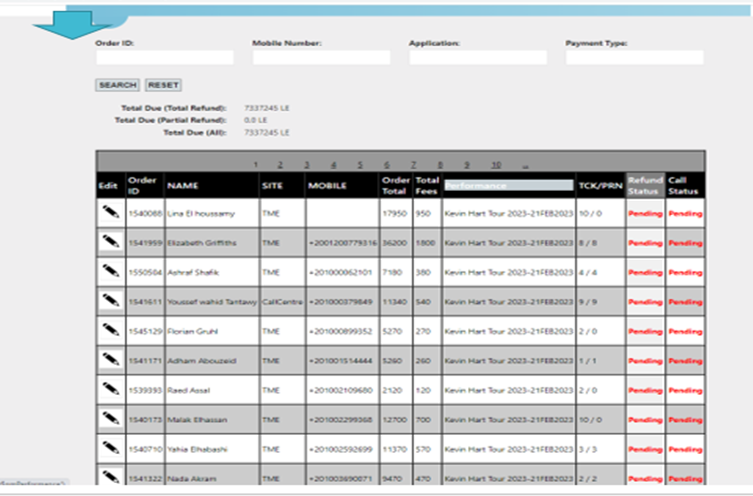Edit Nada Akram order pencil

click(x=111, y=477)
